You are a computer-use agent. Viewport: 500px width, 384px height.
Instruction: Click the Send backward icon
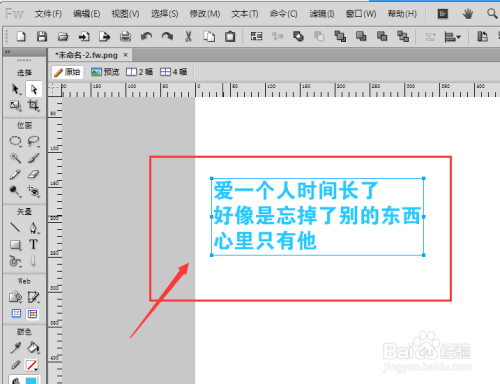tap(382, 36)
